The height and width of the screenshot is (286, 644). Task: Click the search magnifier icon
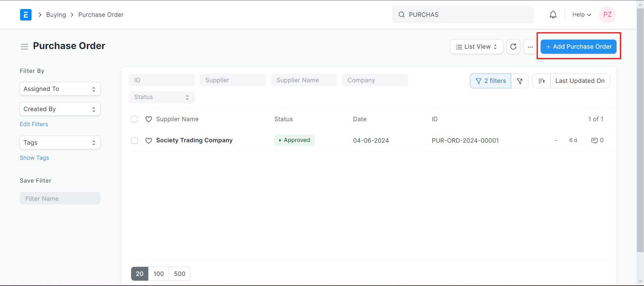tap(401, 15)
